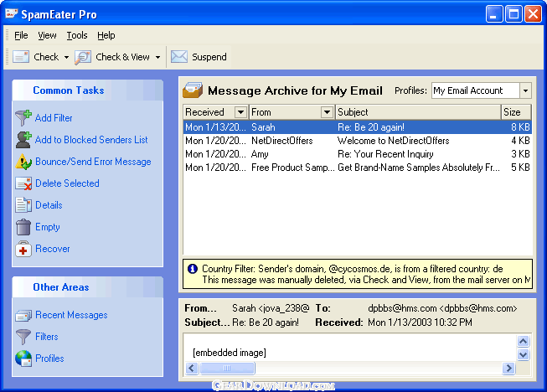
Task: Click the Bounce/Send Error Message link
Action: tap(93, 162)
